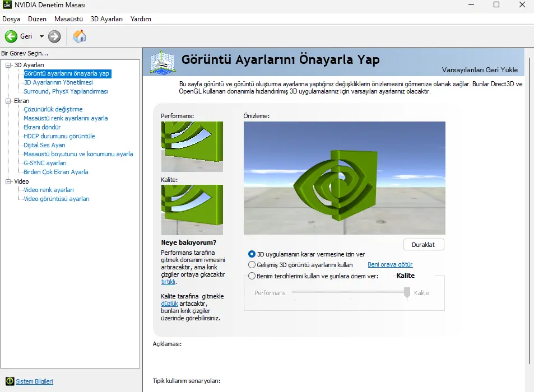This screenshot has height=392, width=534.
Task: Open 'Birden Çok Ekran Ayarla' item
Action: pyautogui.click(x=56, y=172)
